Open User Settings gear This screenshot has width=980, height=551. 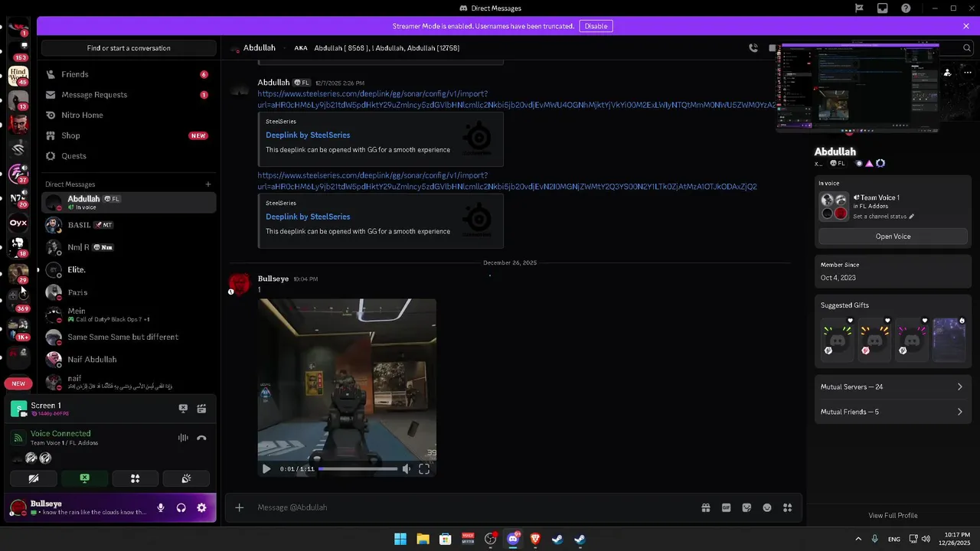[x=201, y=507]
